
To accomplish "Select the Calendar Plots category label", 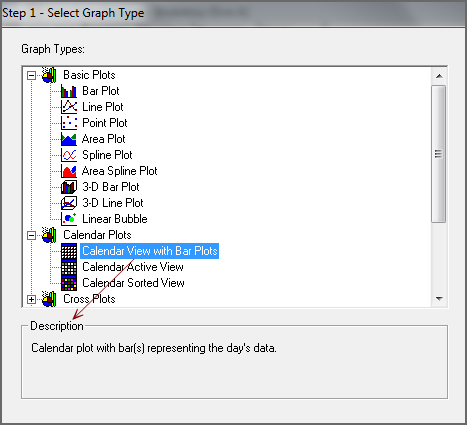I will tap(97, 235).
